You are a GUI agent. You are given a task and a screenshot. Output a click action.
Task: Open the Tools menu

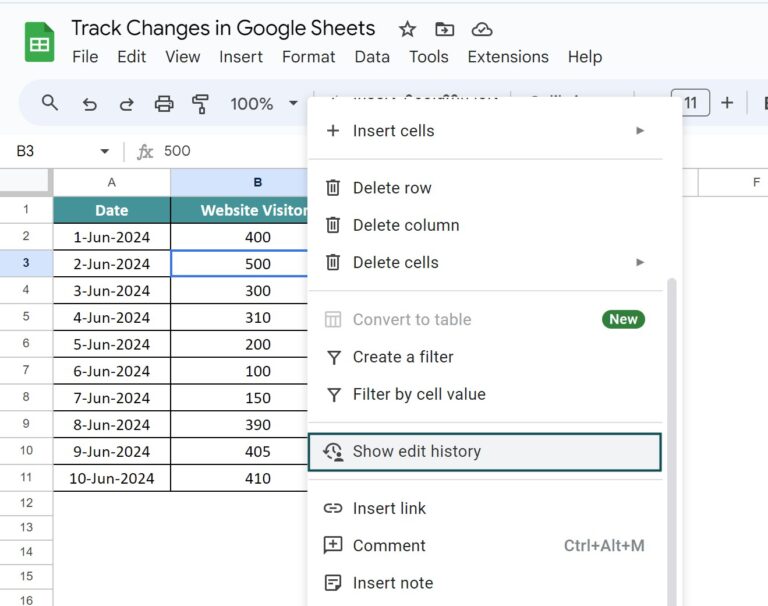click(429, 57)
